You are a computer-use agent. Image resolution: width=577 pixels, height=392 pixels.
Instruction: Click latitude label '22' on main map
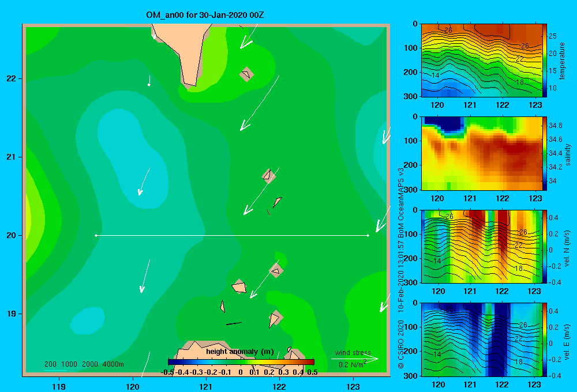pos(11,79)
